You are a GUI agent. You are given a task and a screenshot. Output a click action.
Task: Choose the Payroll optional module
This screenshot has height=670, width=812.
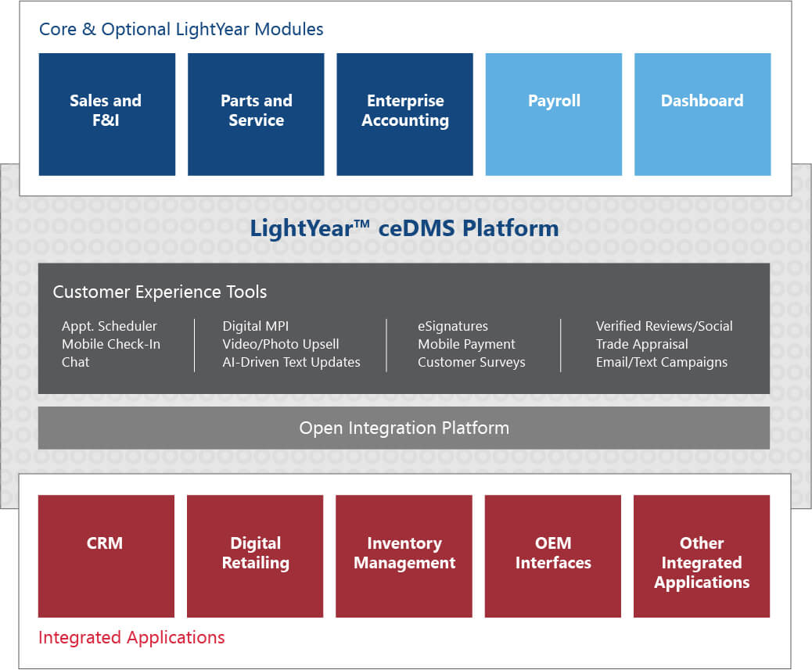point(554,114)
